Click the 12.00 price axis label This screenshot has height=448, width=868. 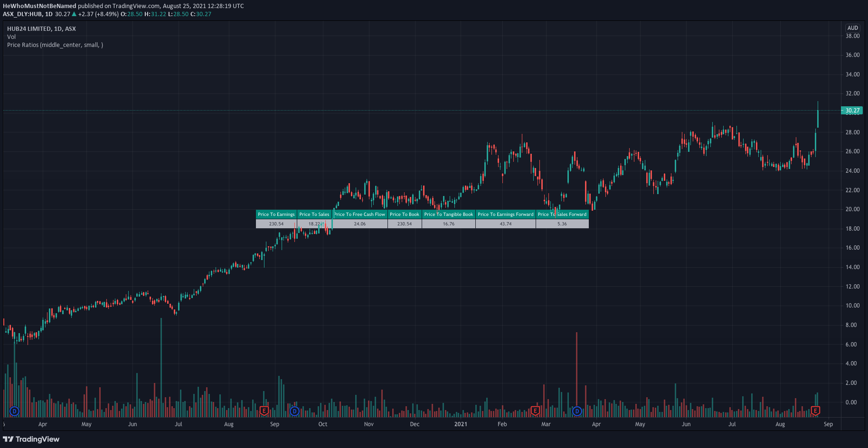[x=852, y=287]
